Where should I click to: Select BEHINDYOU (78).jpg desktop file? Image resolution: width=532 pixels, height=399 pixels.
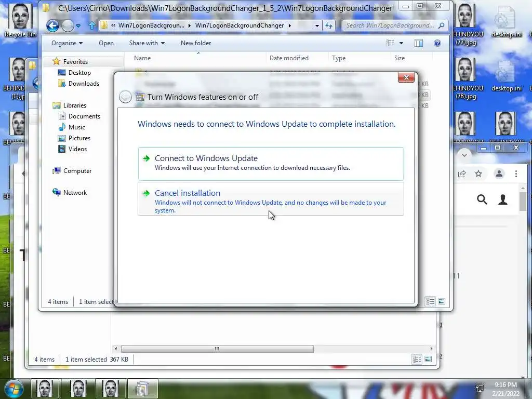465,79
